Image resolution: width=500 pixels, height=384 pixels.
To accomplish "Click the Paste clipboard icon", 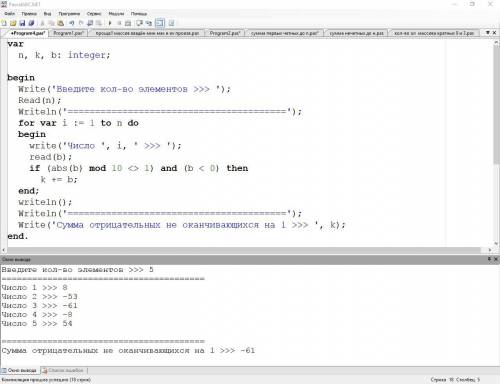I will [61, 23].
